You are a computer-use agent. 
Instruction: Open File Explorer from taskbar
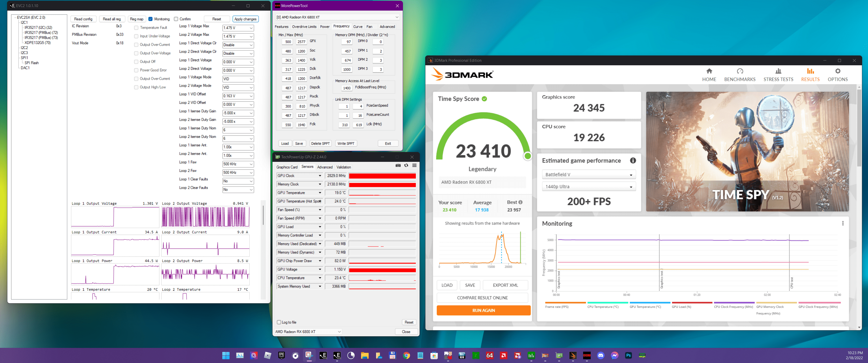[x=365, y=355]
